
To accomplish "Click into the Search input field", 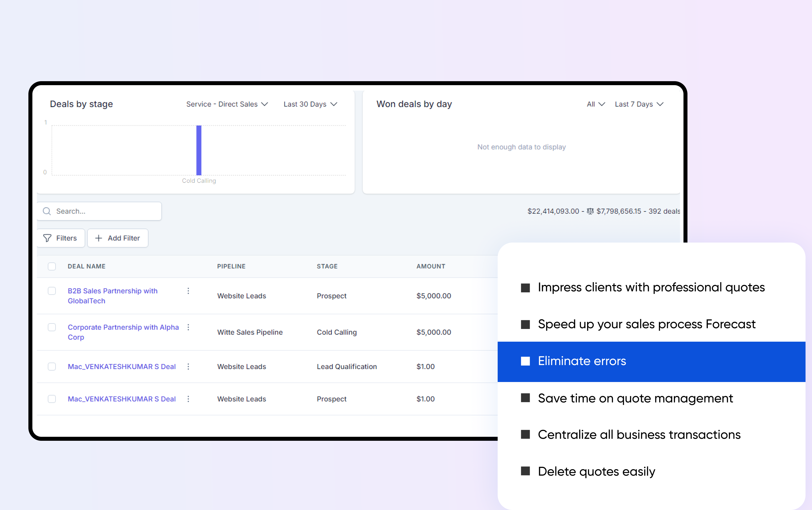I will click(105, 211).
